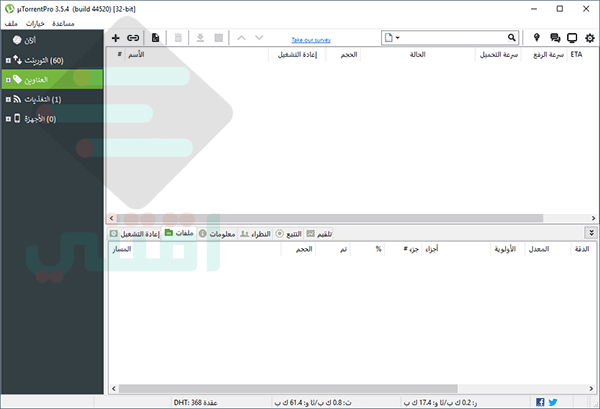Select التغذيات (1) feeds item
Viewport: 600px width, 409px height.
[52, 99]
